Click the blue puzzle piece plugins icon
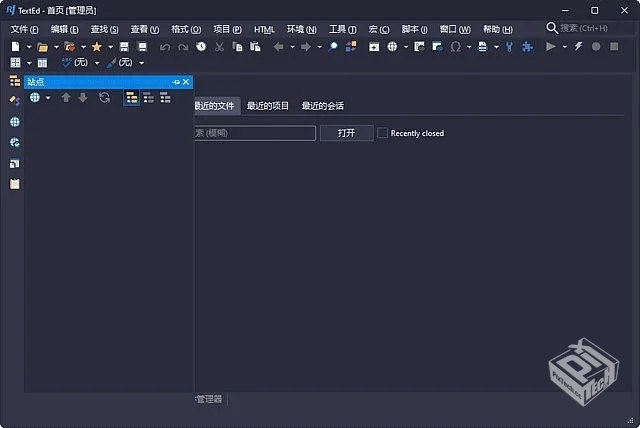Screen dimensions: 640x428 (527, 47)
